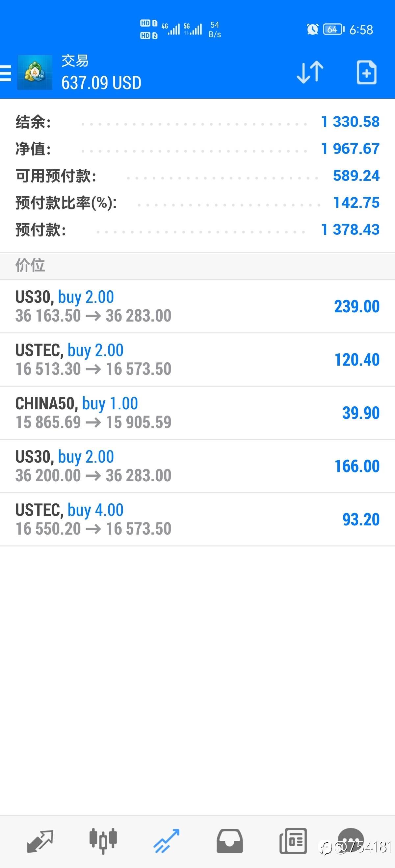This screenshot has height=868, width=395.
Task: Tap the 637.09 USD profit header
Action: 101,83
